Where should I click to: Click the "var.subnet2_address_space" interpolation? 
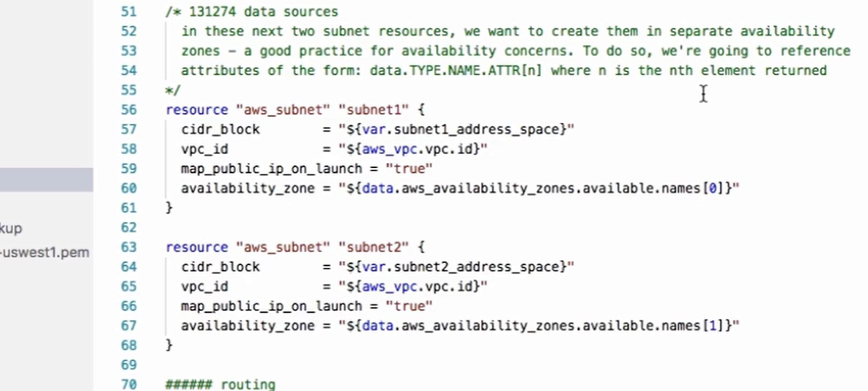coord(457,267)
